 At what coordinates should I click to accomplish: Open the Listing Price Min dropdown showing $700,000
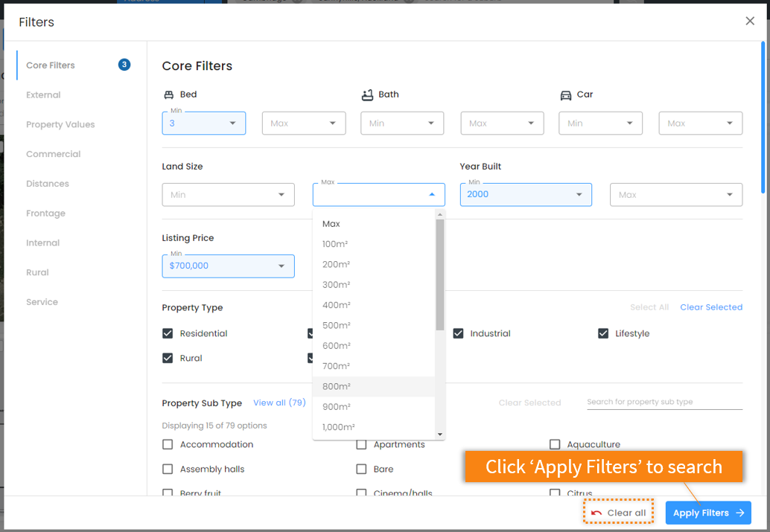229,266
